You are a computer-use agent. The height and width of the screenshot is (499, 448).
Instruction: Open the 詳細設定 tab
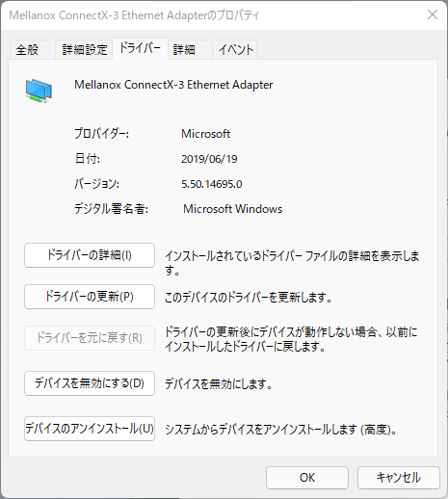[84, 50]
